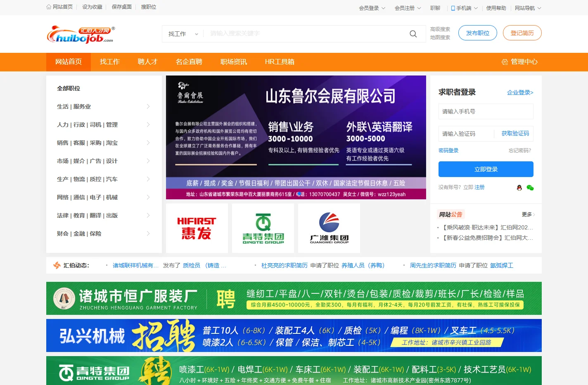
Task: Click the 登记简历 button
Action: coord(522,33)
